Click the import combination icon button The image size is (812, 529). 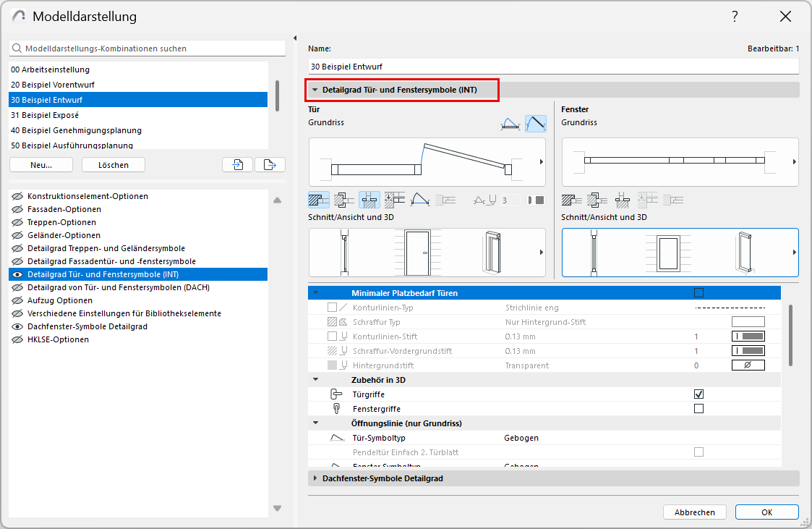[x=237, y=165]
